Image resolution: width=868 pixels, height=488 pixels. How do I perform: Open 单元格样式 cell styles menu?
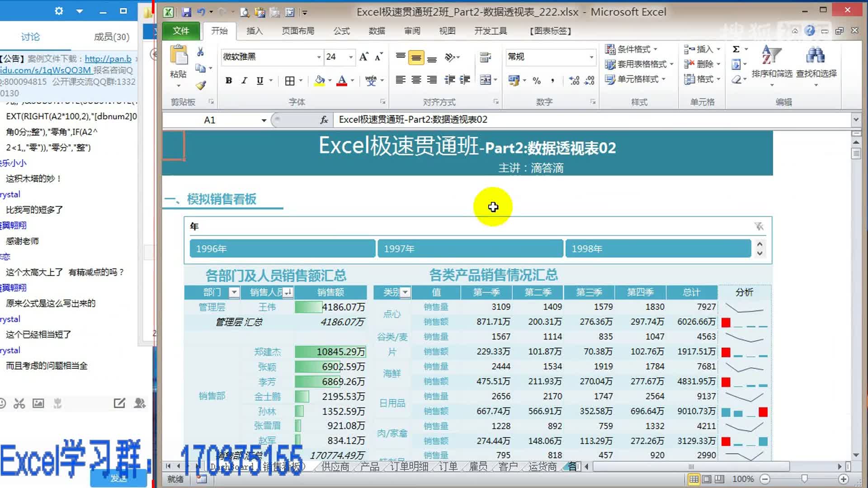[636, 79]
